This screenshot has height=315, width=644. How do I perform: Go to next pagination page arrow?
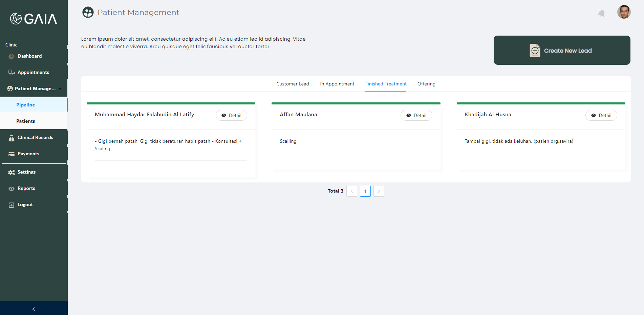pos(379,191)
